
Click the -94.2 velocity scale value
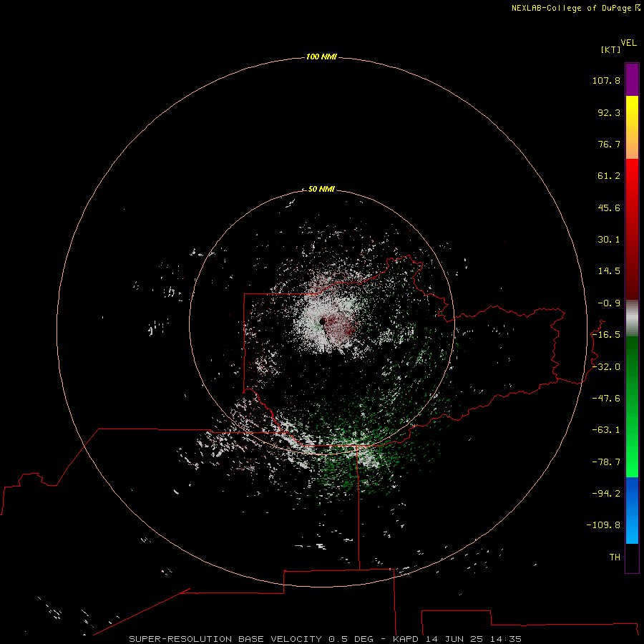coord(606,494)
